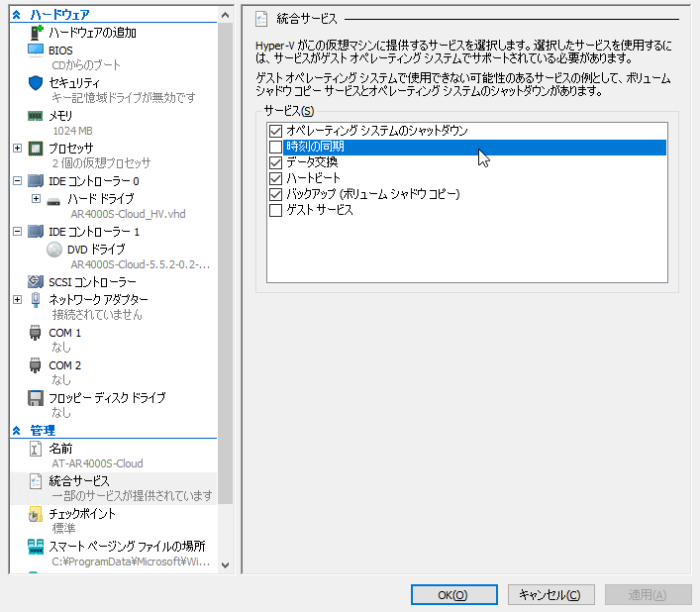Click the OK(O) button
This screenshot has width=700, height=612.
[x=454, y=595]
